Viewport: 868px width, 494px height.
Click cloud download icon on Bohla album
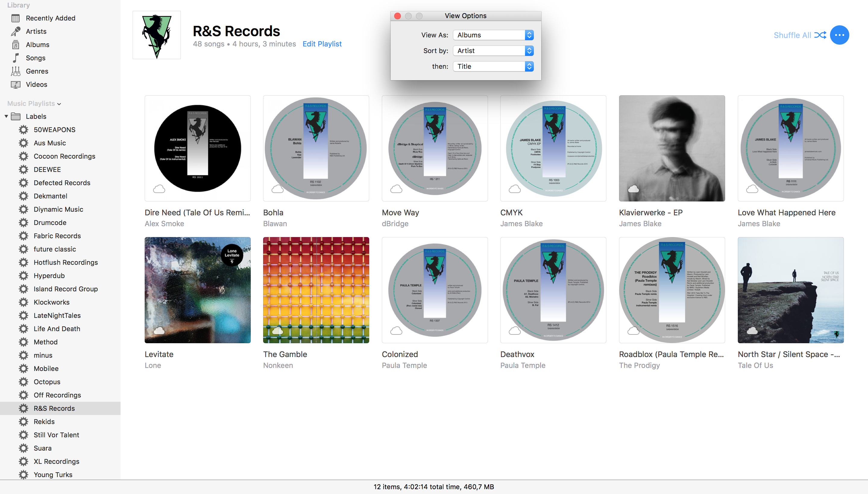(277, 189)
